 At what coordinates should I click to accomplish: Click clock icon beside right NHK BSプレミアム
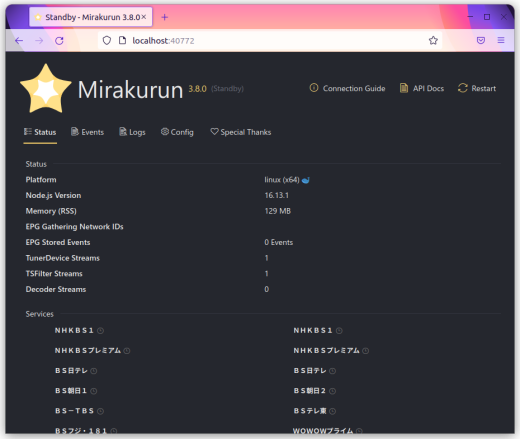point(365,351)
